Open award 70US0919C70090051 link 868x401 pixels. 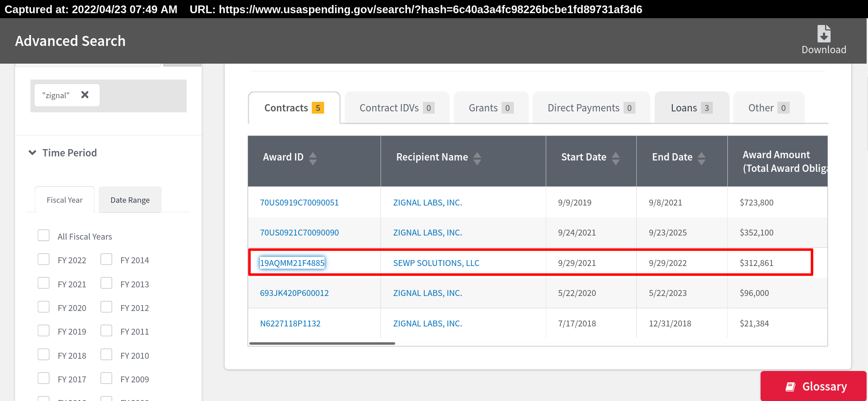(299, 202)
